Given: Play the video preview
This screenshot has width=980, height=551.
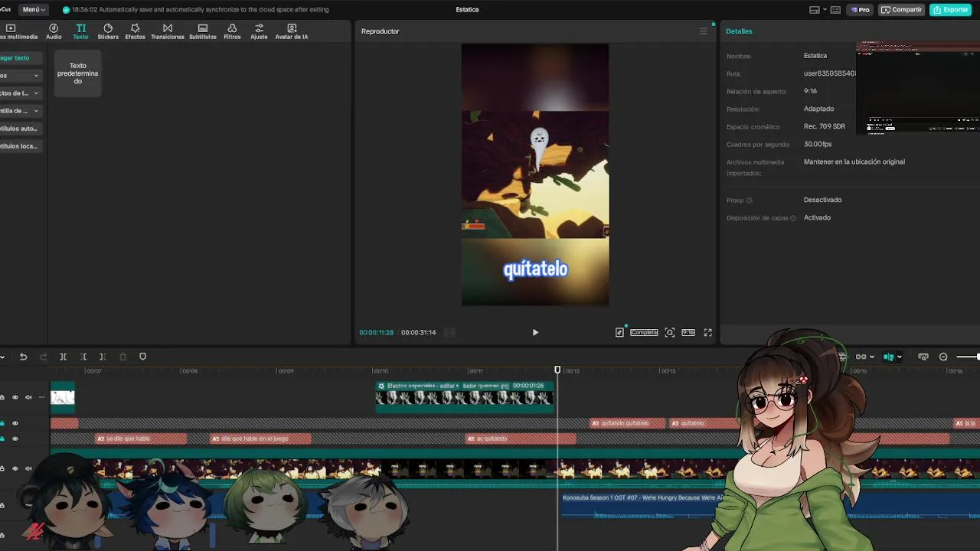Looking at the screenshot, I should 535,332.
